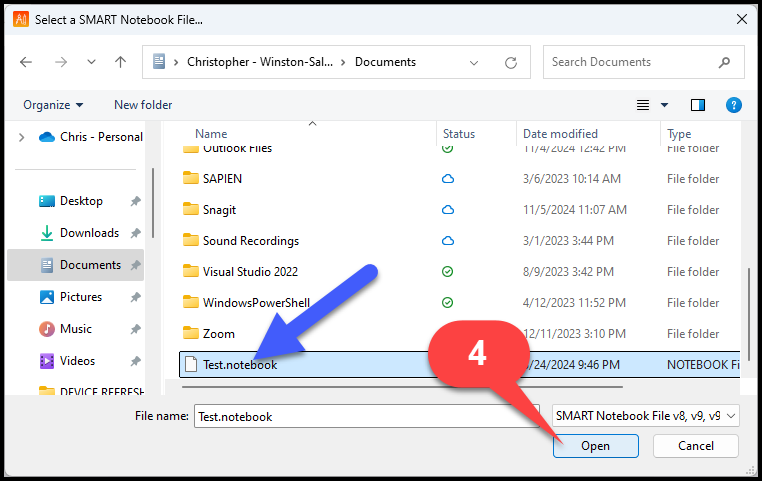
Task: Open the Organize menu
Action: pos(53,105)
